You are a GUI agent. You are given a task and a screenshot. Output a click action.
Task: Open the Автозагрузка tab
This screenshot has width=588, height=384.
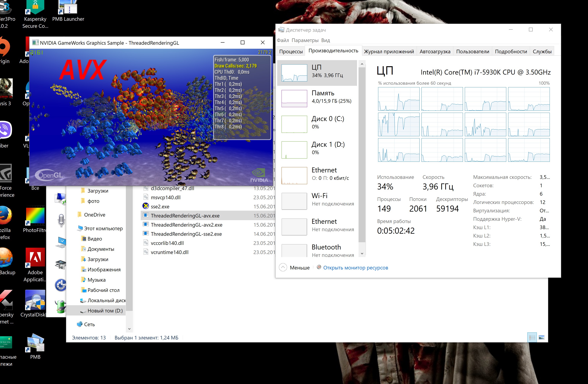pos(435,51)
